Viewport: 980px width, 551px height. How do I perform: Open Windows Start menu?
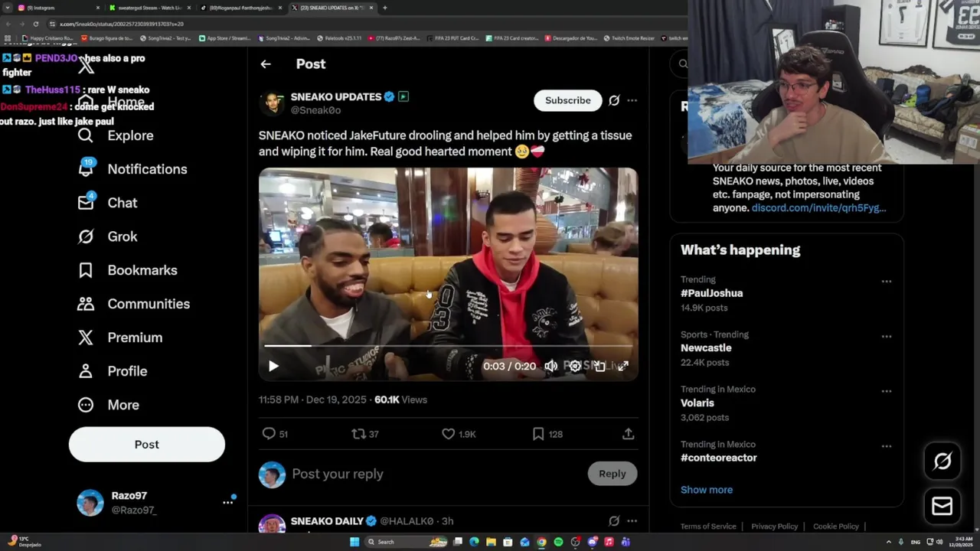point(354,542)
